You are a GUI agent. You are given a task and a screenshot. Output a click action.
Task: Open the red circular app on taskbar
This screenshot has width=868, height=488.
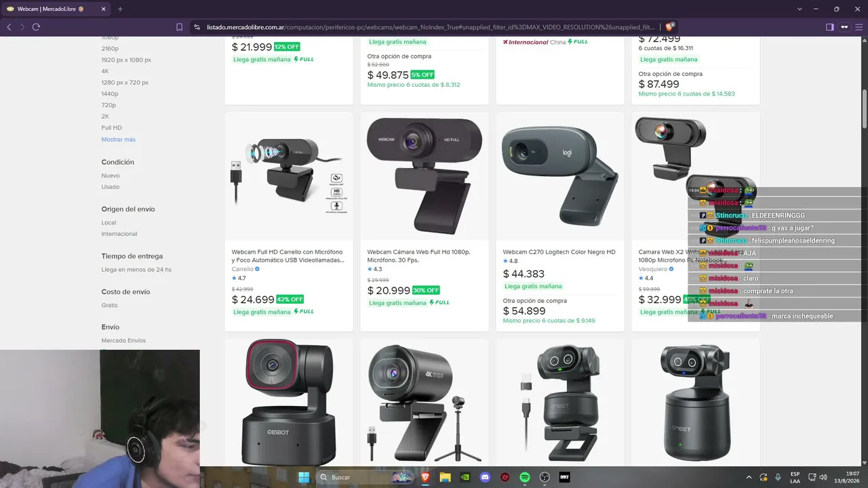coord(505,477)
